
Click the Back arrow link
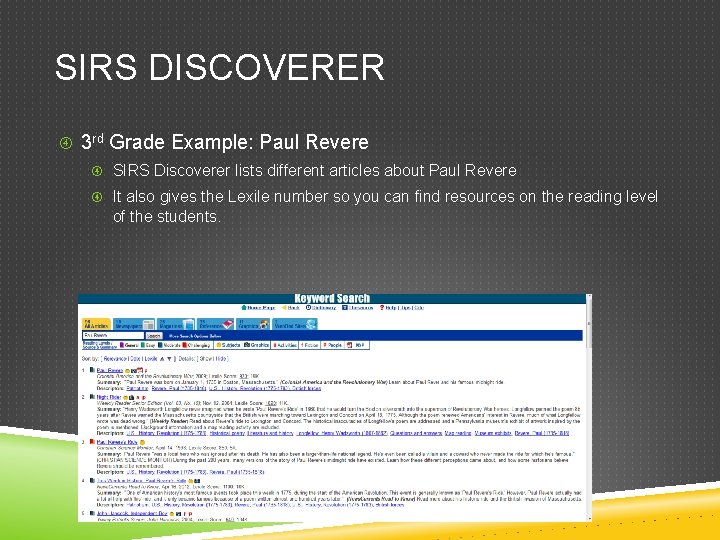(291, 308)
